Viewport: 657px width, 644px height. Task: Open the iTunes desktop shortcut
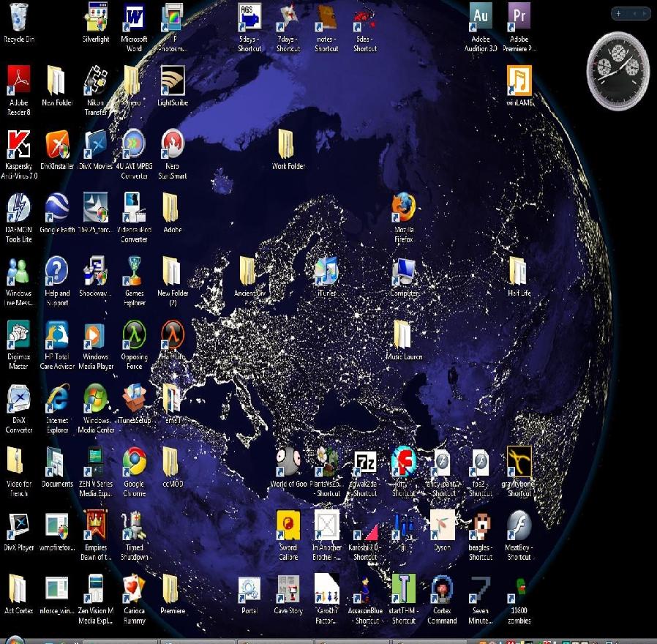tap(326, 272)
